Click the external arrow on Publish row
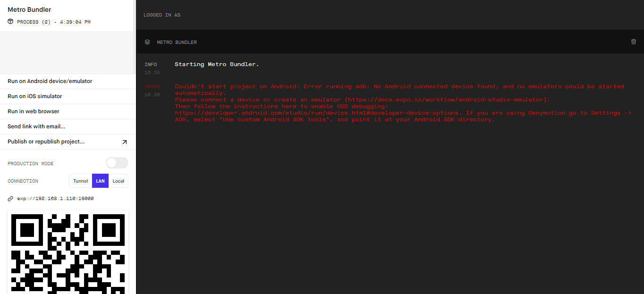Viewport: 644px width, 294px height. [x=125, y=142]
